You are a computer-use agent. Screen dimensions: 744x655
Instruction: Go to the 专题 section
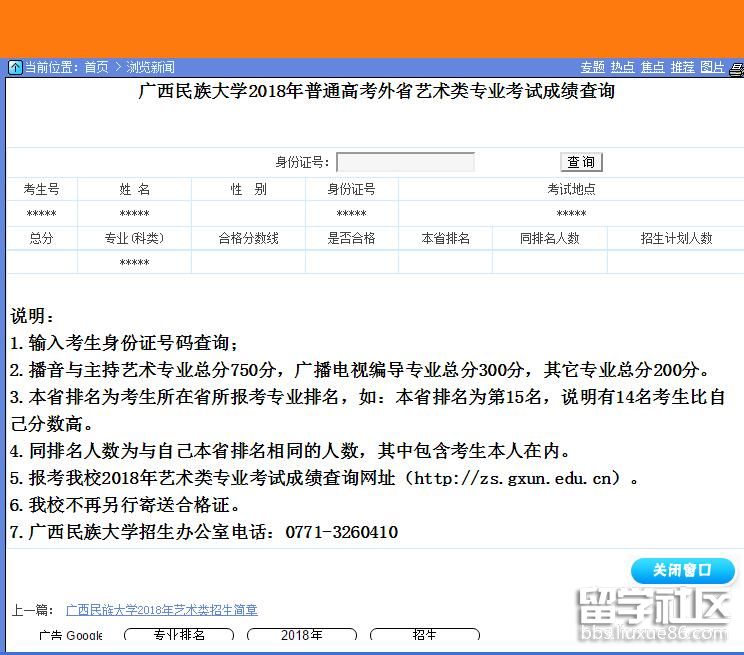(x=593, y=68)
